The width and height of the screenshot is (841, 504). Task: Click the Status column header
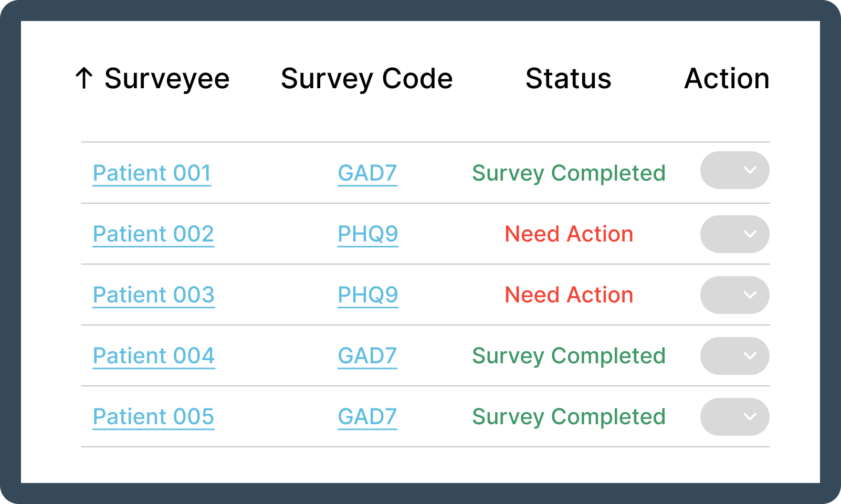(568, 79)
